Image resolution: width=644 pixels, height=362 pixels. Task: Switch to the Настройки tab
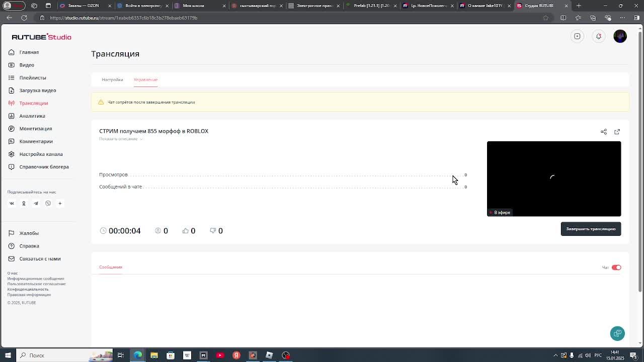112,79
